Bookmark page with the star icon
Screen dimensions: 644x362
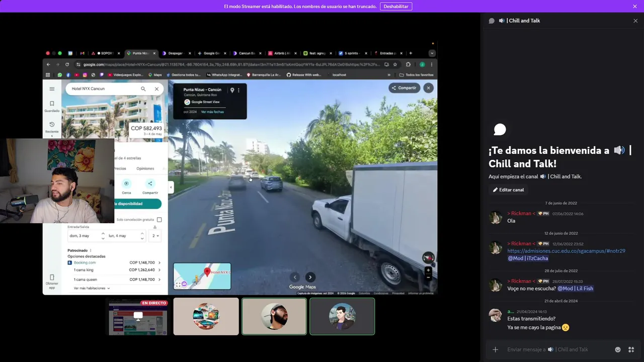coord(395,64)
